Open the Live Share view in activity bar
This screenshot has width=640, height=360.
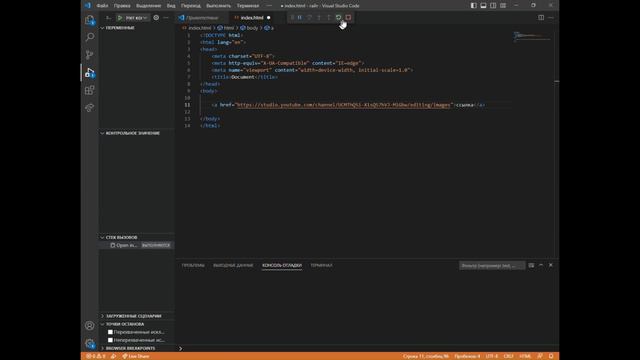tap(89, 108)
